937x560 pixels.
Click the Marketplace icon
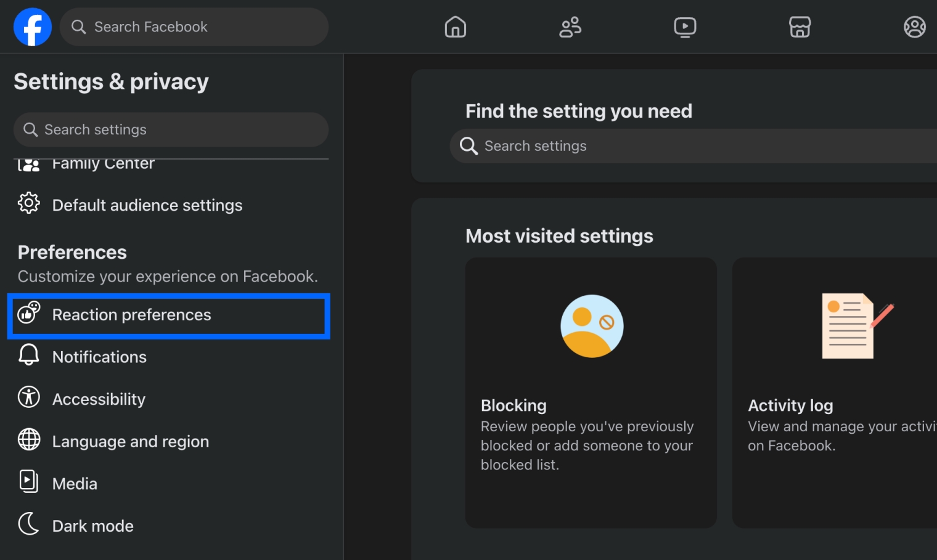[800, 26]
